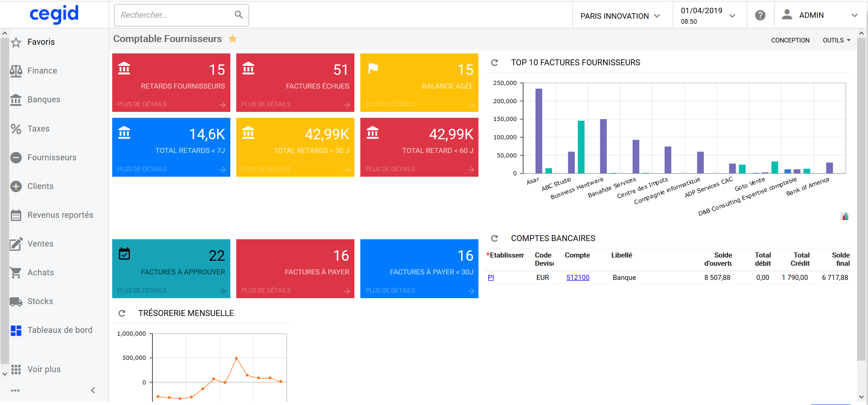
Task: Open the Stocks truck icon
Action: (x=16, y=301)
